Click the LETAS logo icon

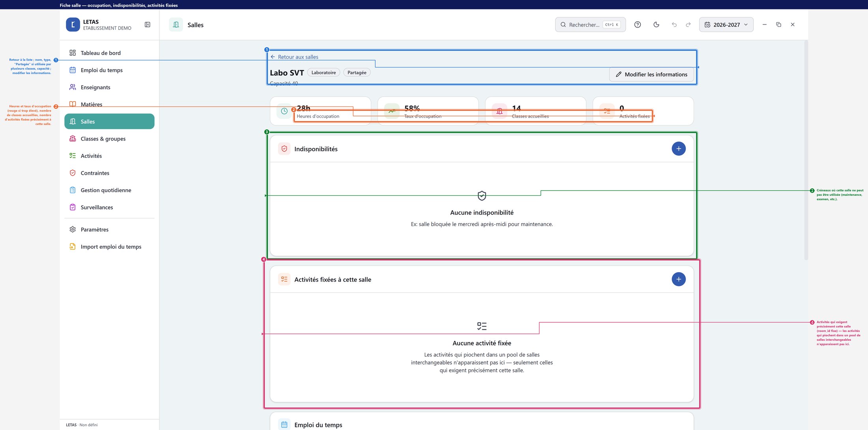(73, 24)
